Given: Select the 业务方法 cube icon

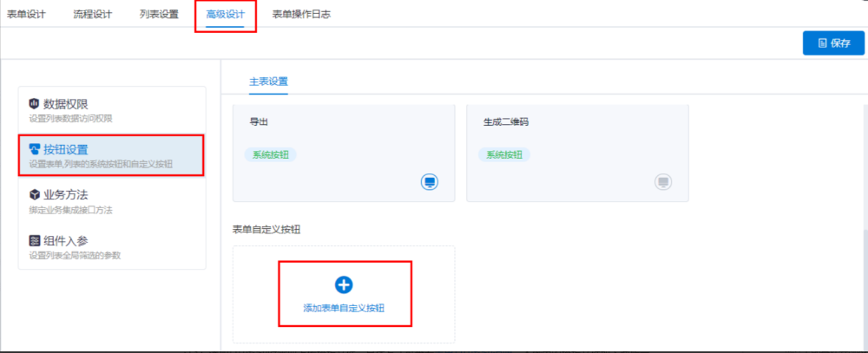Looking at the screenshot, I should pos(35,195).
